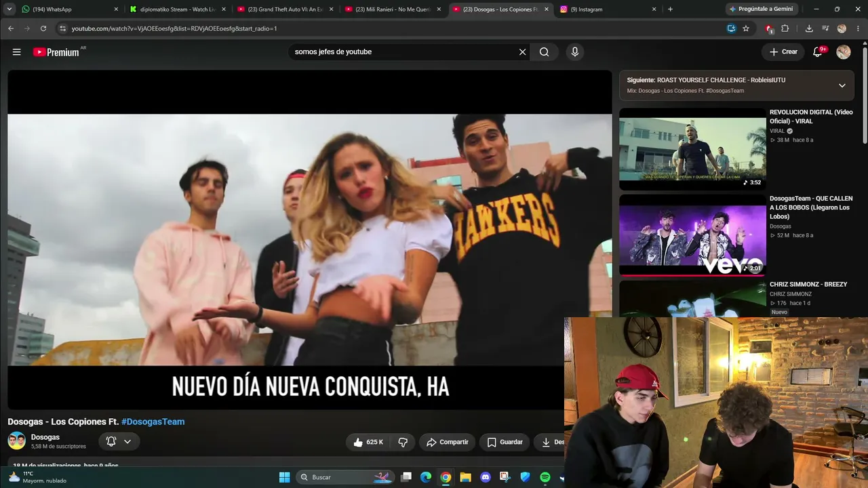The image size is (868, 488).
Task: Open VIRAL channel name in sidebar
Action: [x=777, y=131]
